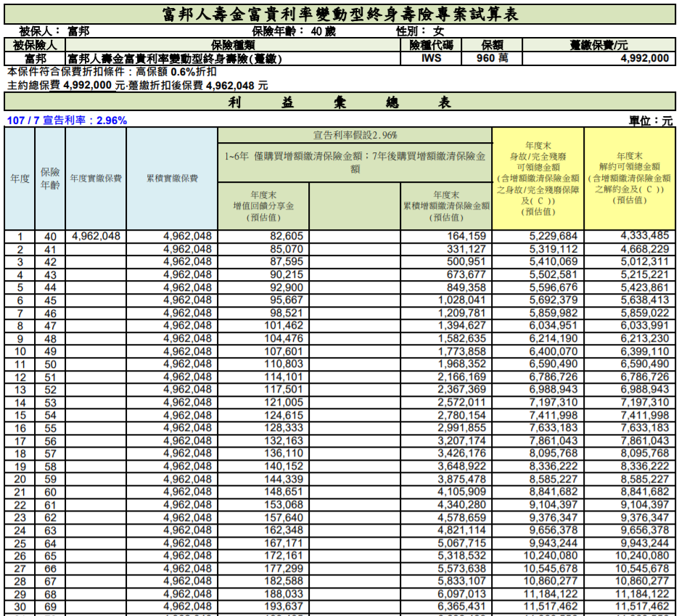The image size is (679, 616).
Task: Click the 利益彙總表 section header
Action: tap(340, 102)
